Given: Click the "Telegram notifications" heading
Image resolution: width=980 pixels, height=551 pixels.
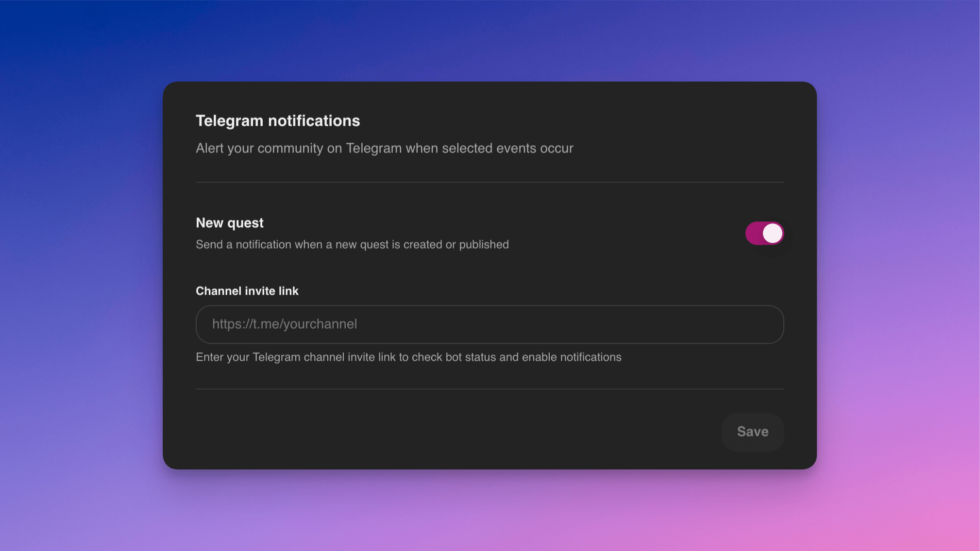Looking at the screenshot, I should pos(278,121).
